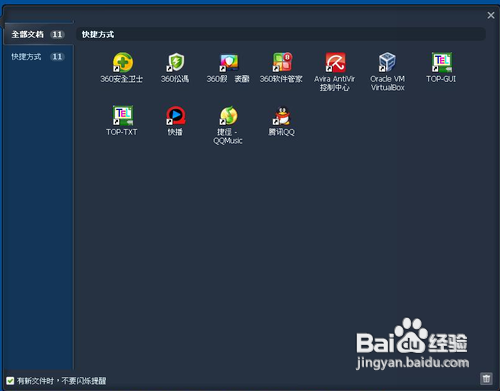This screenshot has height=391, width=500.
Task: Open the 360 wallpaper shortcut icon
Action: 229,63
